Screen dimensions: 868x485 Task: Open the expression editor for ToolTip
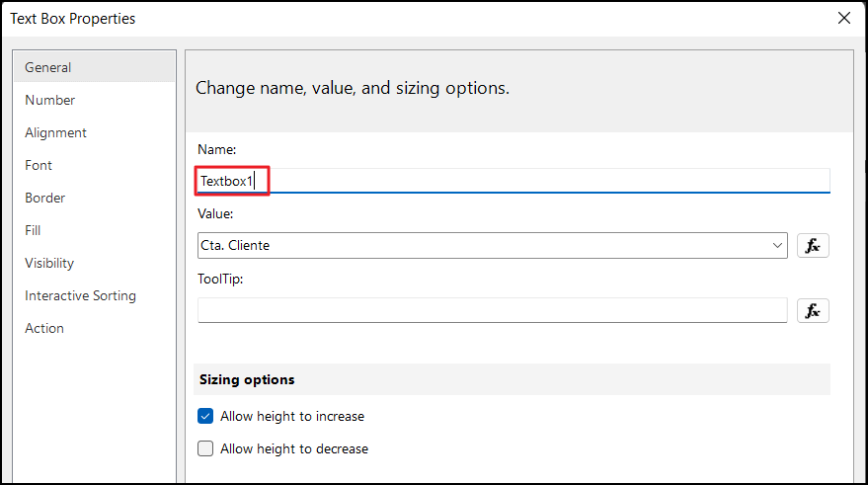pyautogui.click(x=813, y=311)
